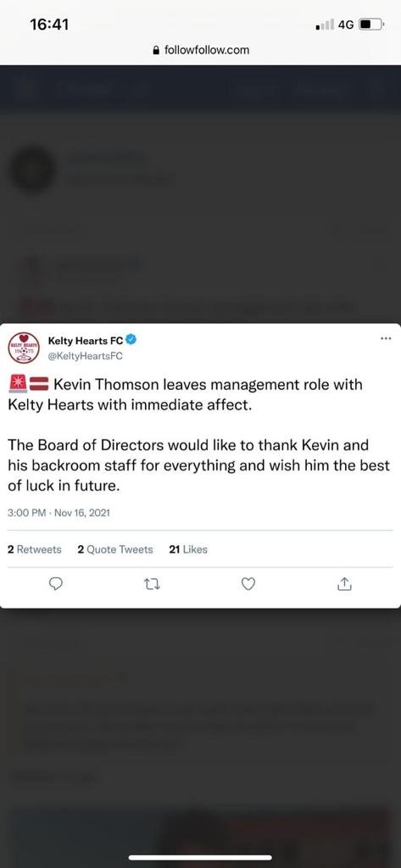Viewport: 401px width, 868px height.
Task: Tap the followfollow.com address bar
Action: [x=200, y=50]
